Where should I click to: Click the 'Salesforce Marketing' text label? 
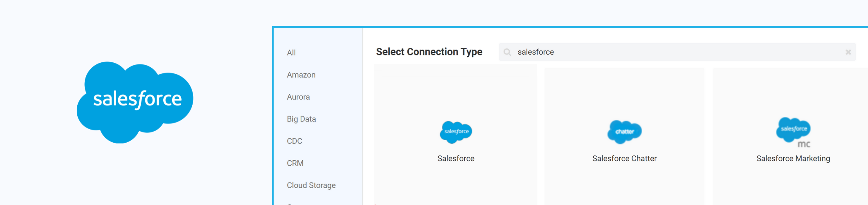click(793, 159)
